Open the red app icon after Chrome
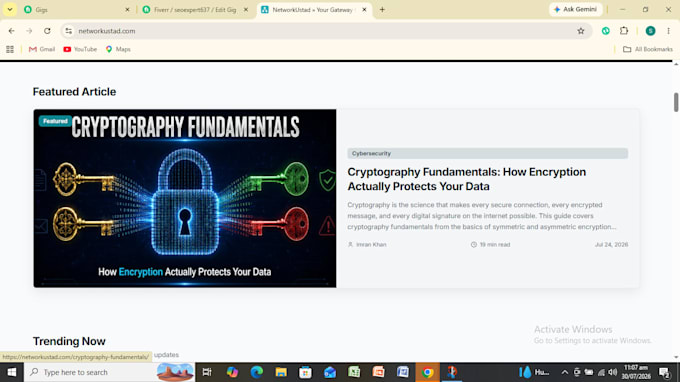The height and width of the screenshot is (382, 680). pos(452,372)
